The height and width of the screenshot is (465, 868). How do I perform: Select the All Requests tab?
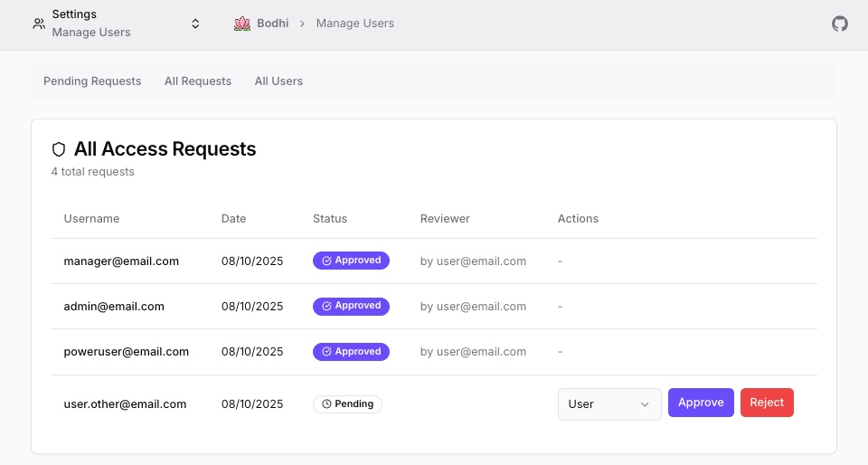click(x=198, y=81)
